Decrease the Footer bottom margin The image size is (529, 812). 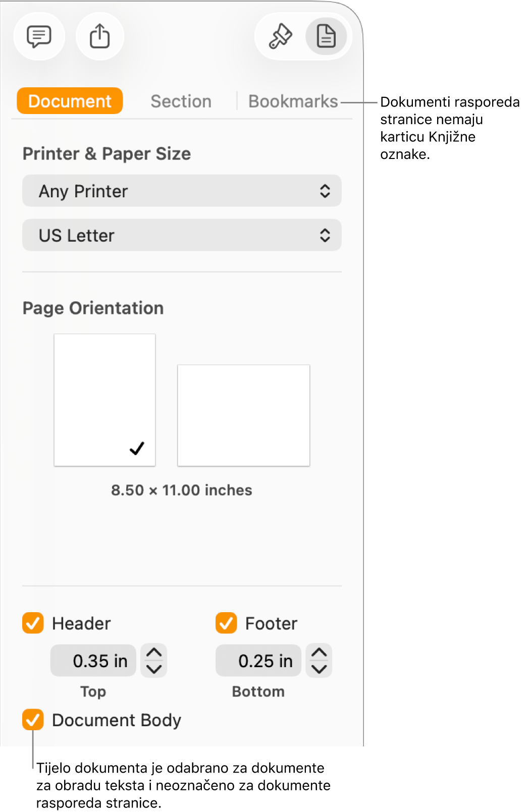point(319,669)
